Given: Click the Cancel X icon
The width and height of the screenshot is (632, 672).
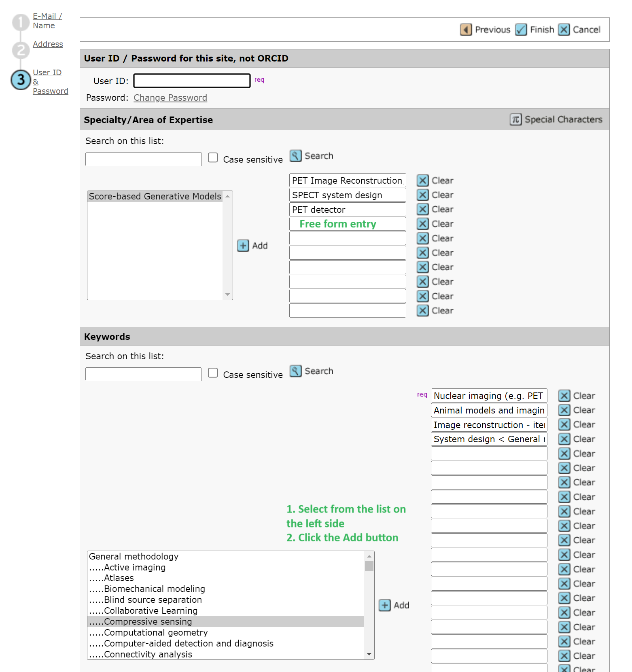Looking at the screenshot, I should (x=564, y=30).
